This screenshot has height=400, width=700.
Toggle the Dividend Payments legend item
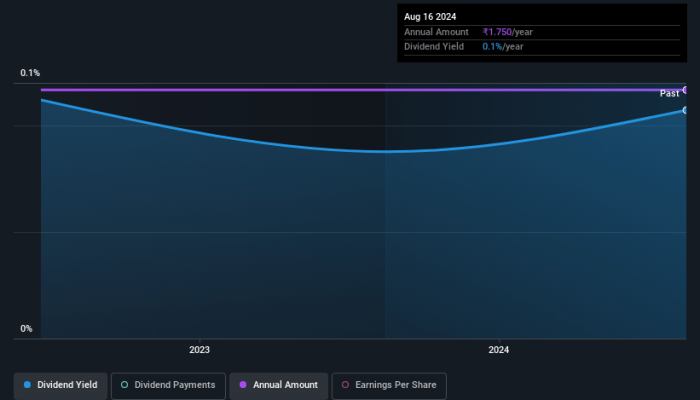point(167,385)
